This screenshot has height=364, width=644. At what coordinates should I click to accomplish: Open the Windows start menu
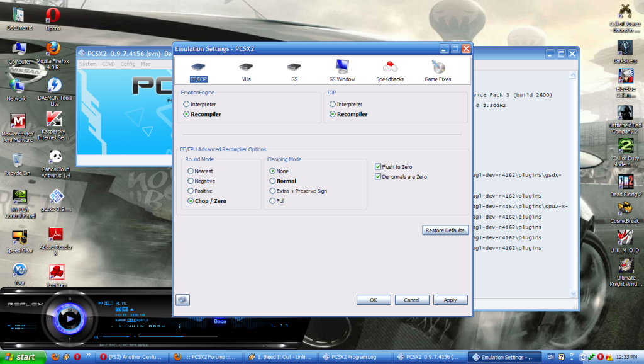23,357
